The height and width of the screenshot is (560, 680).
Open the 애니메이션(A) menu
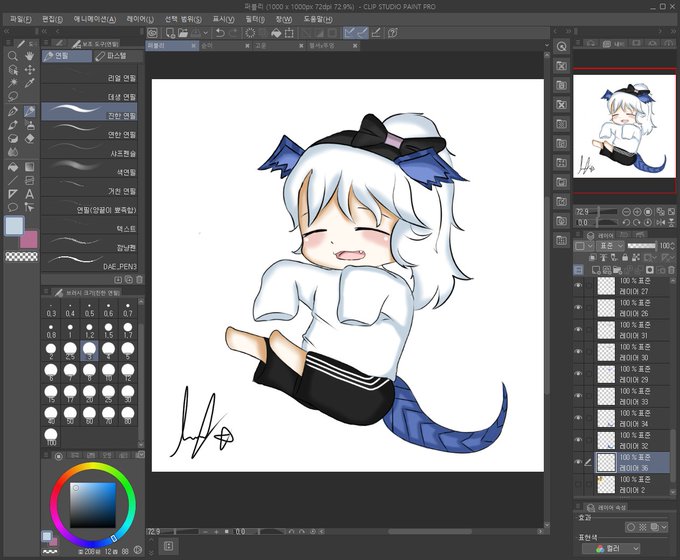pyautogui.click(x=94, y=19)
